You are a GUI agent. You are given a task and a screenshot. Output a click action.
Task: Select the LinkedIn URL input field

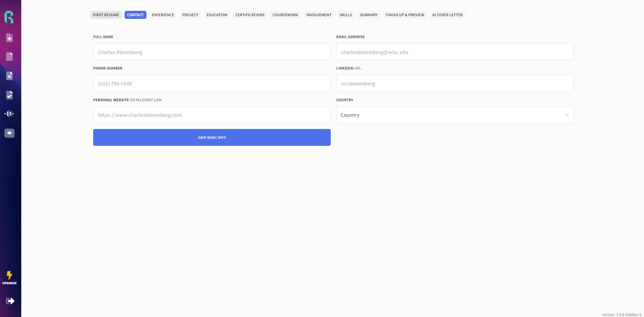point(455,83)
